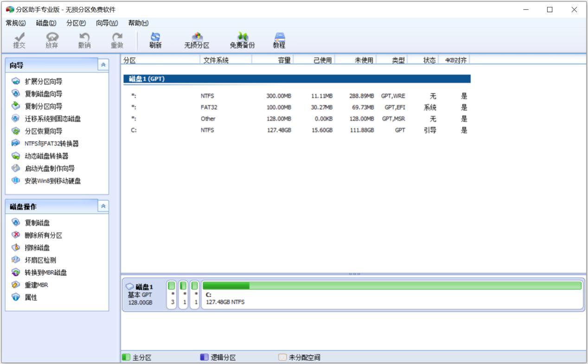The width and height of the screenshot is (588, 364).
Task: Sort by the 容量 column header
Action: click(x=273, y=60)
